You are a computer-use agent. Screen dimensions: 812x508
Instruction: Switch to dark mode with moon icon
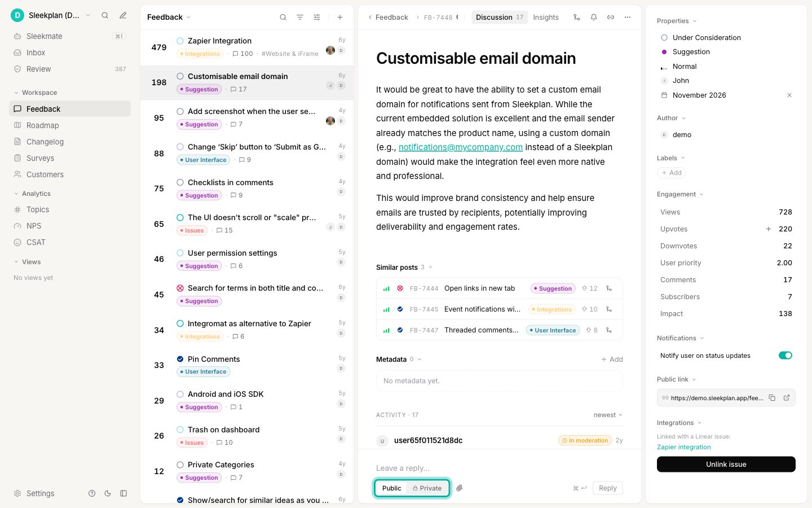(x=108, y=493)
